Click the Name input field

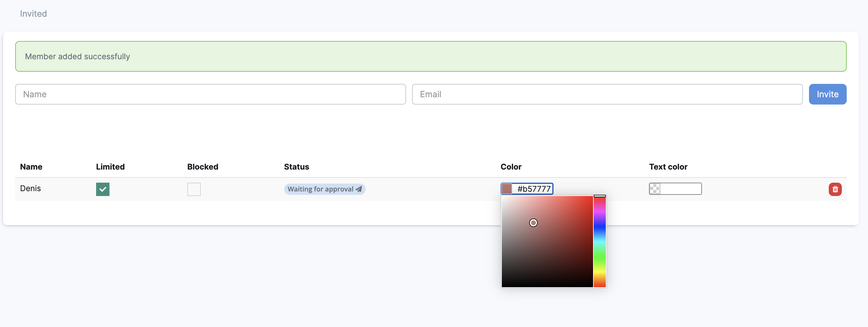210,94
